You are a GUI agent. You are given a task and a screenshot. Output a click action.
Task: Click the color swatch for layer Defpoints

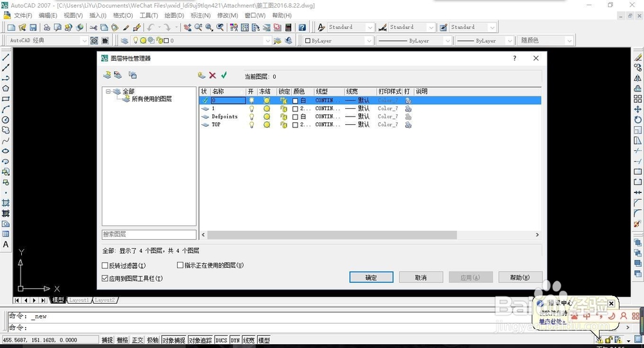pyautogui.click(x=295, y=117)
